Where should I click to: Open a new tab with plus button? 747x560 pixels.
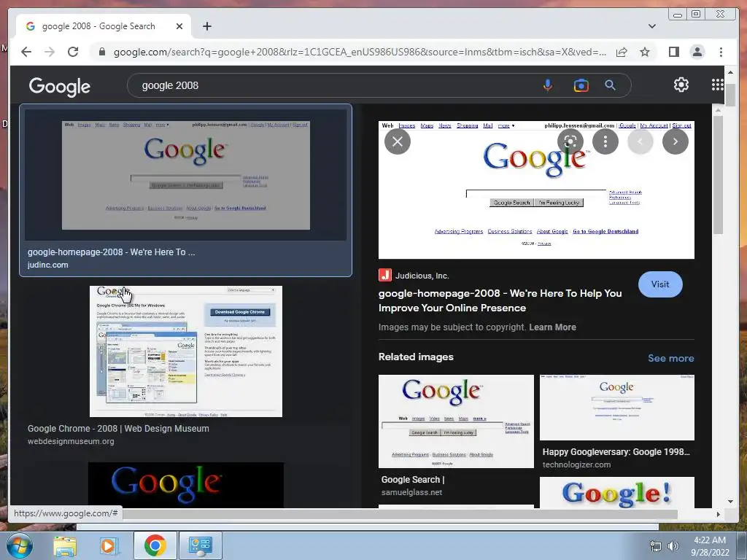point(206,27)
